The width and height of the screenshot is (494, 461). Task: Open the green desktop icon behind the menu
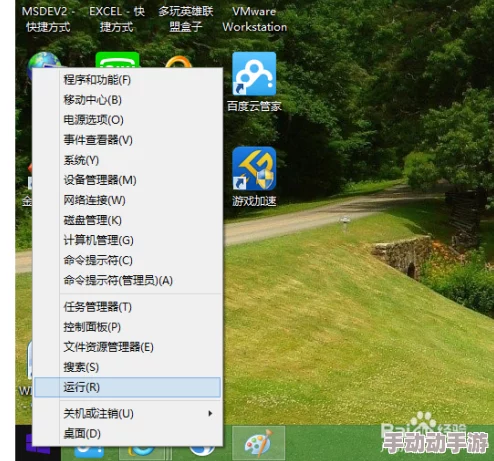[x=117, y=60]
